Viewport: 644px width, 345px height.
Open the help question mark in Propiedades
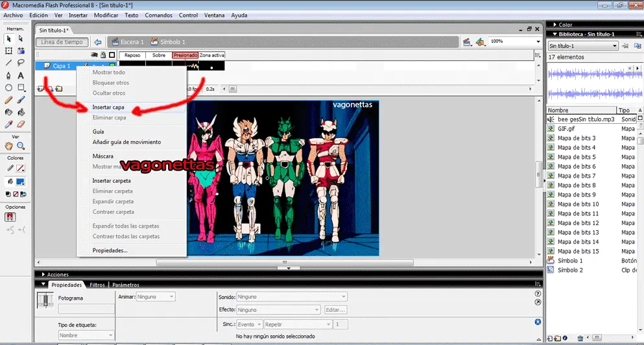coord(538,294)
